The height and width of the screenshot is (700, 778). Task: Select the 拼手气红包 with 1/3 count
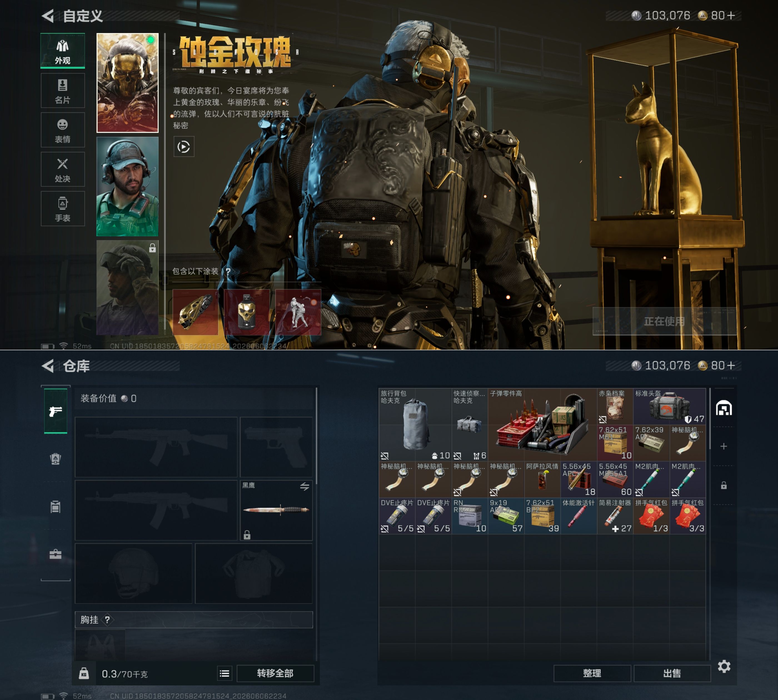[x=651, y=516]
